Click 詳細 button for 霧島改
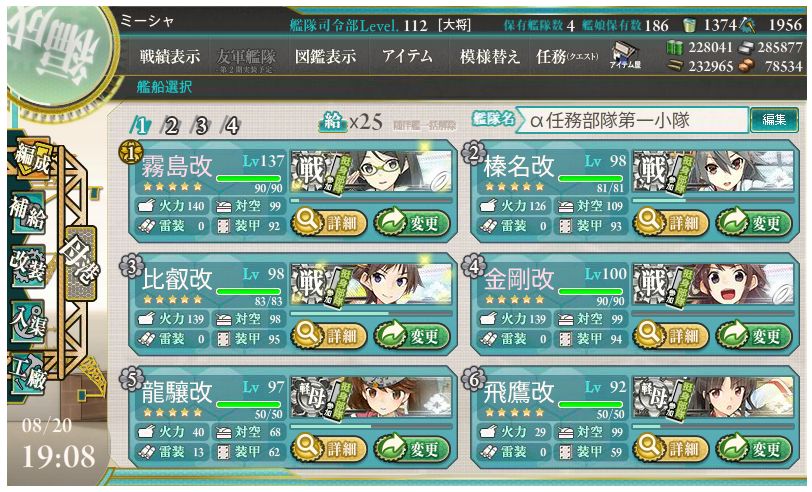 [329, 223]
